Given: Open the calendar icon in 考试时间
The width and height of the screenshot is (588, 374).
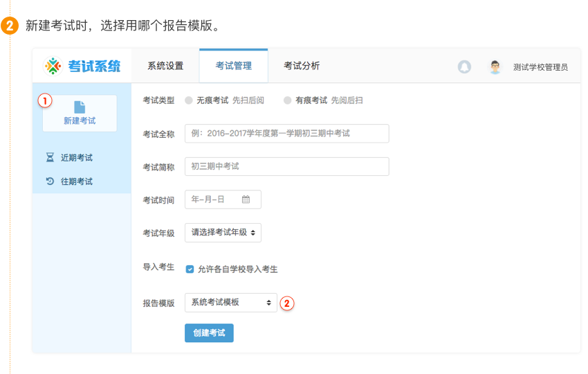Looking at the screenshot, I should [246, 199].
